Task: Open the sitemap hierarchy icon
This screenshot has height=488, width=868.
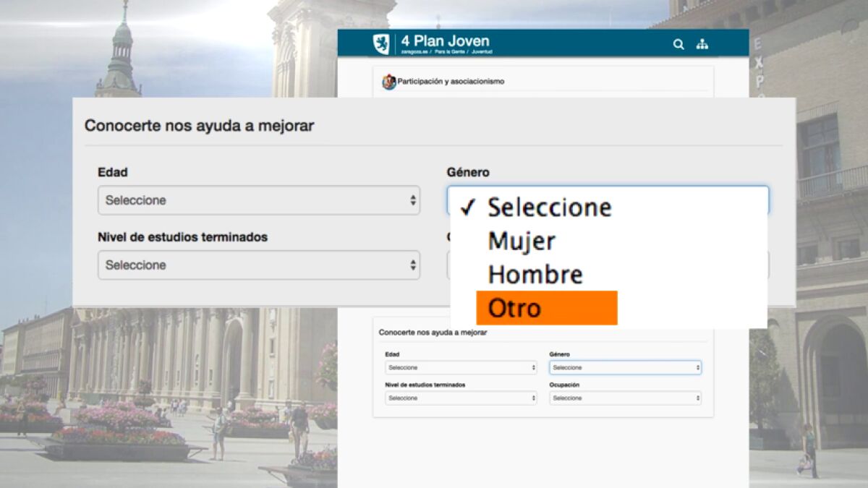Action: click(x=702, y=44)
